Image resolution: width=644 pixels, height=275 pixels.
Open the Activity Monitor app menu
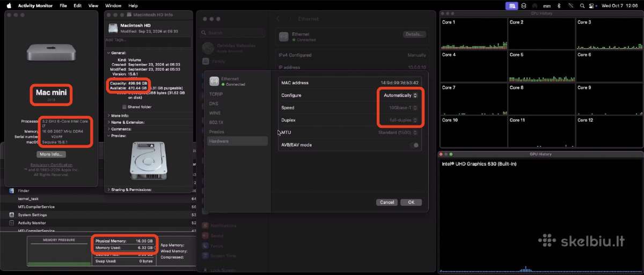click(35, 5)
